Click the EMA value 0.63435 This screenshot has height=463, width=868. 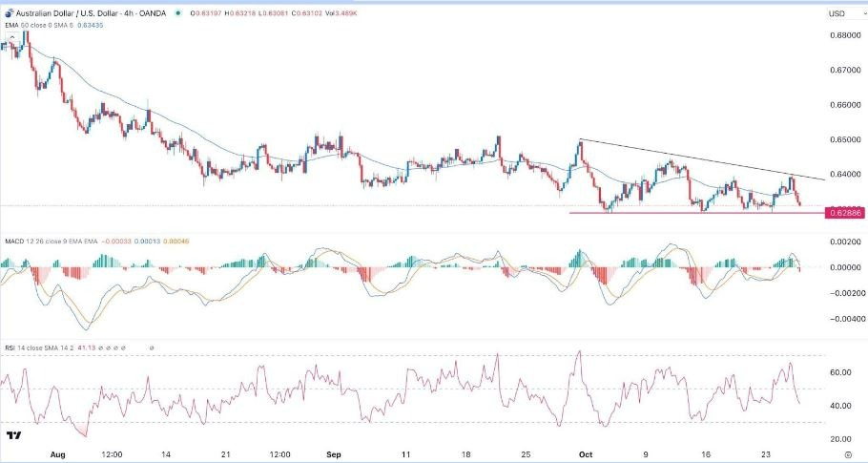tap(91, 26)
